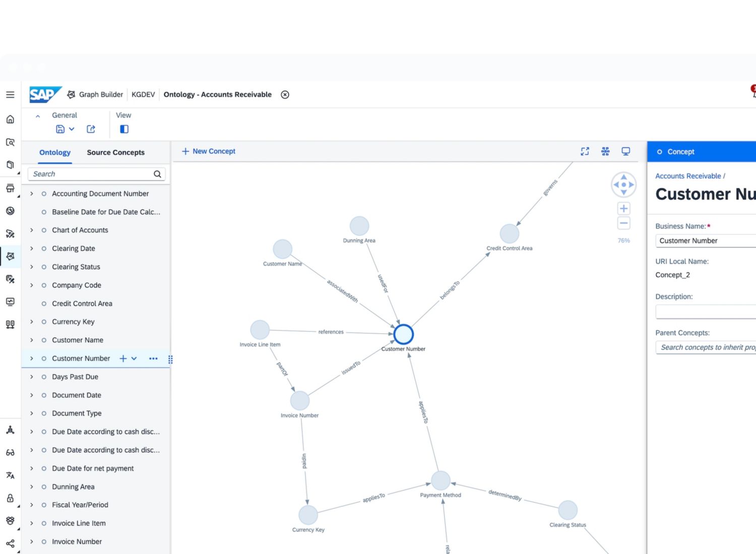Toggle the display mode monitor icon
756x554 pixels.
pos(625,152)
